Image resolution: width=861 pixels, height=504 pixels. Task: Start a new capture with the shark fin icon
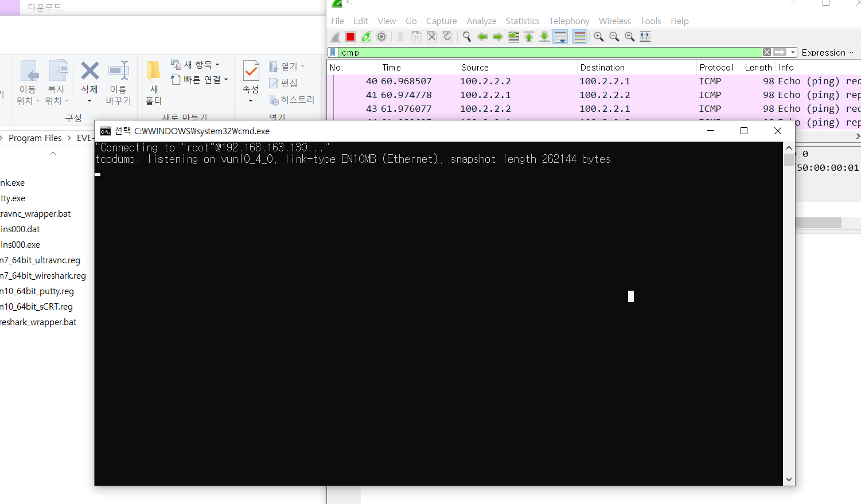[x=336, y=36]
